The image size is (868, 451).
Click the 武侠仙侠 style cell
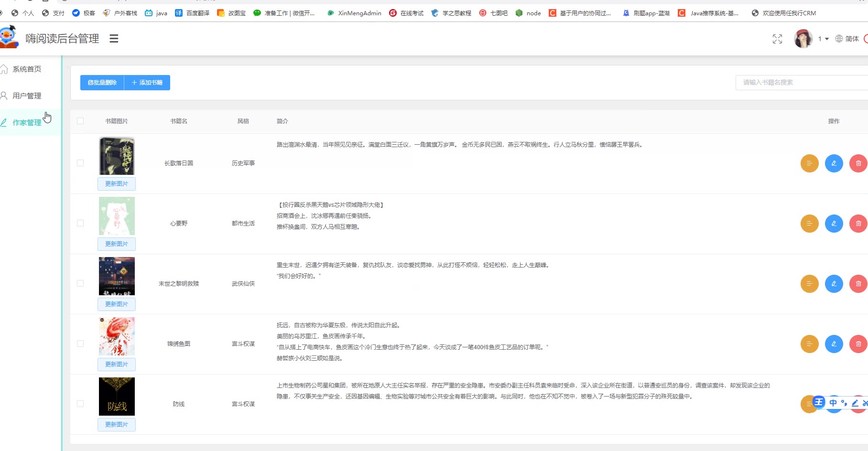[x=243, y=284]
